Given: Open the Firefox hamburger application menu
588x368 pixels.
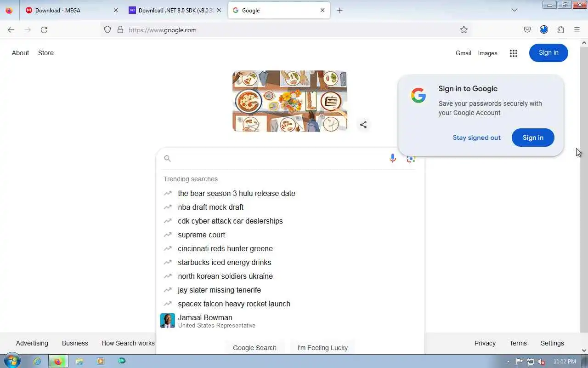Looking at the screenshot, I should click(577, 29).
